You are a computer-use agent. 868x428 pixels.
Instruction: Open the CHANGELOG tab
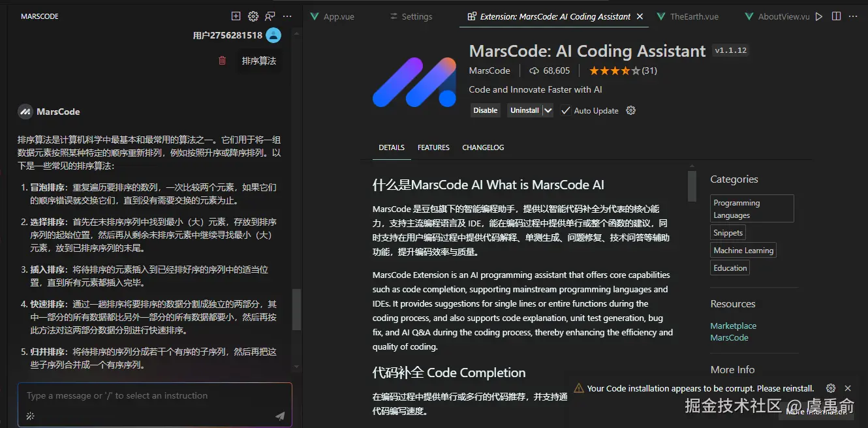click(x=483, y=147)
